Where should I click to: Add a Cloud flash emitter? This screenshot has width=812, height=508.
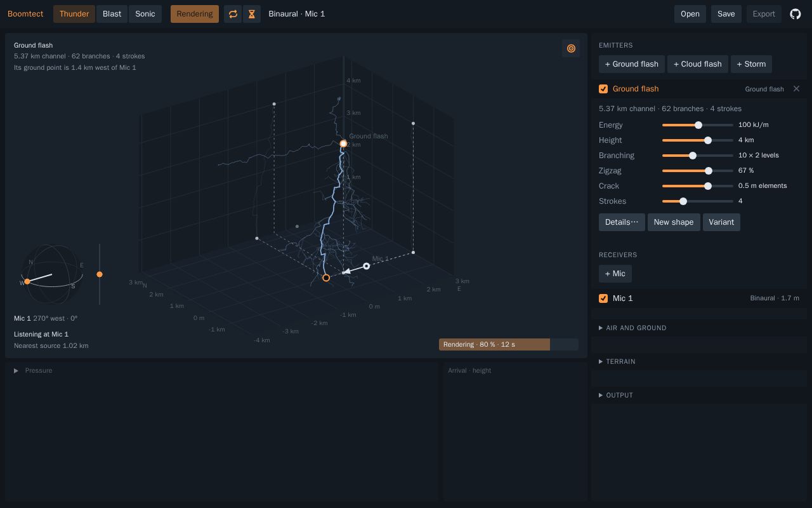pos(698,64)
